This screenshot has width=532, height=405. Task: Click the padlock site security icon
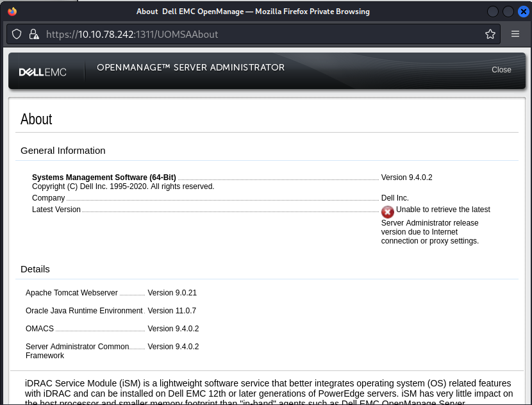click(34, 34)
